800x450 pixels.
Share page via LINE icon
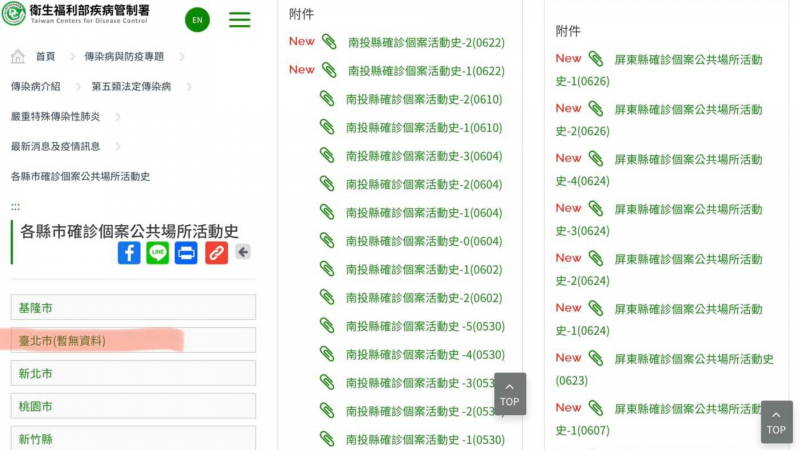(157, 253)
